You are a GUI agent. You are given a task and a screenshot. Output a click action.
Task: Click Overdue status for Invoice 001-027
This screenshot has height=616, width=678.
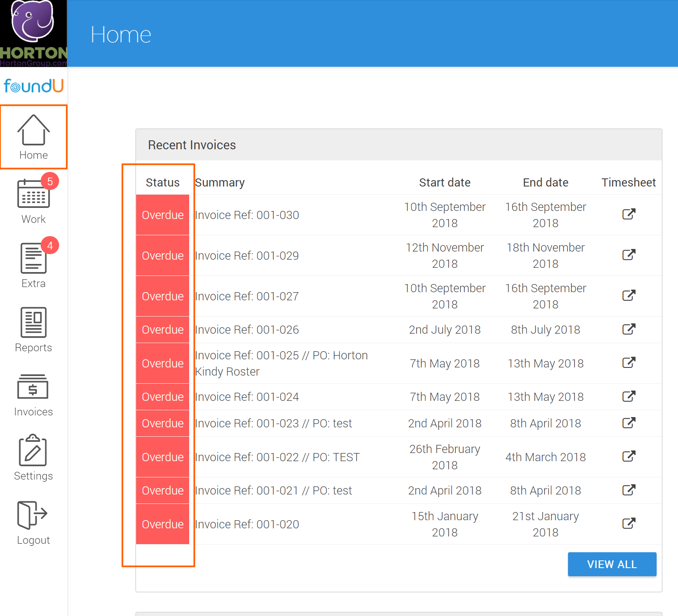(x=163, y=296)
